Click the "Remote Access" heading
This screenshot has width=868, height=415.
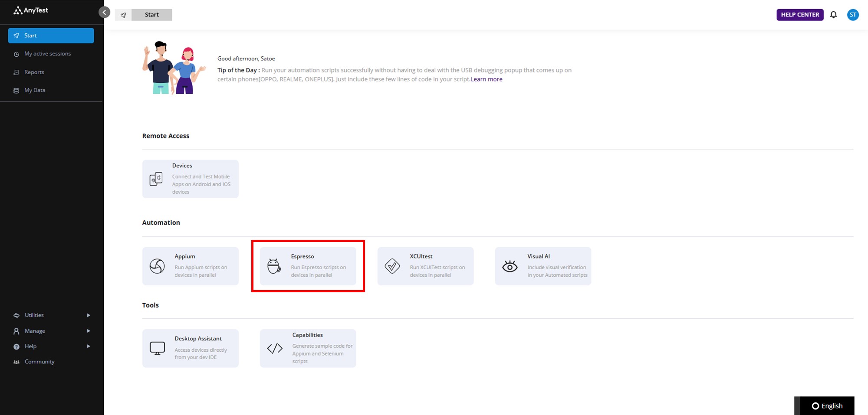coord(166,136)
